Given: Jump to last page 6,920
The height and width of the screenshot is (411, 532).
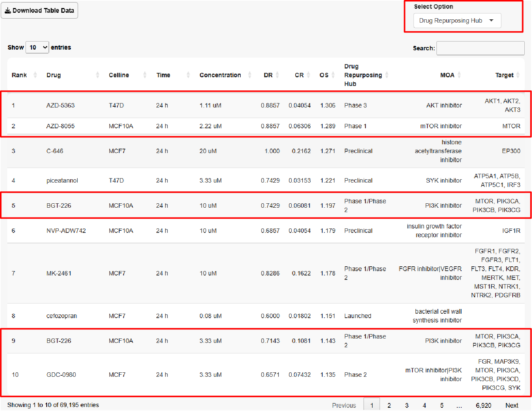Looking at the screenshot, I should pyautogui.click(x=483, y=405).
